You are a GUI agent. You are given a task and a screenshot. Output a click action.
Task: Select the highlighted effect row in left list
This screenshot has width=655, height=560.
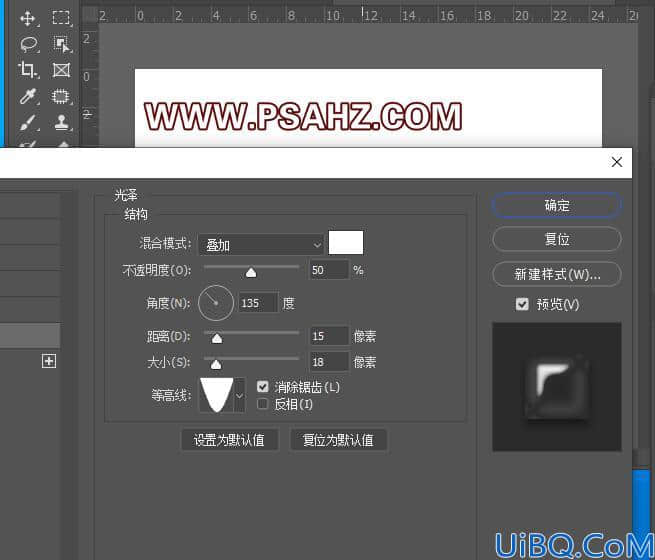(30, 335)
